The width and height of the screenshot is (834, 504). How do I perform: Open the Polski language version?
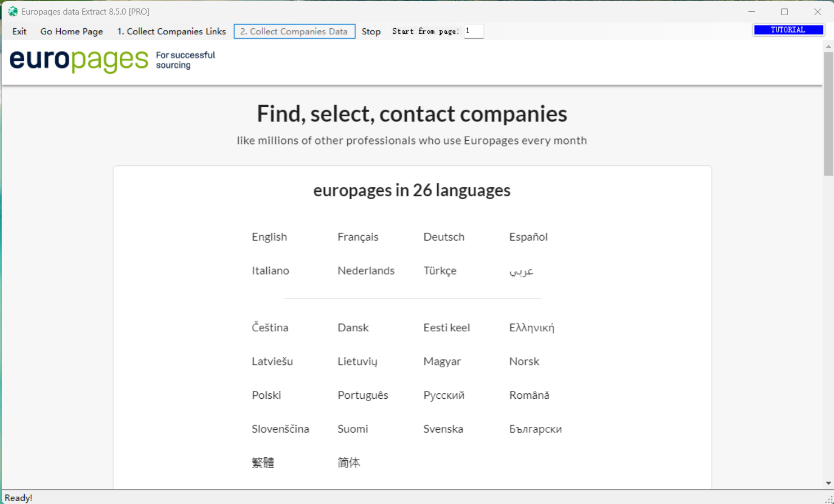pos(266,395)
